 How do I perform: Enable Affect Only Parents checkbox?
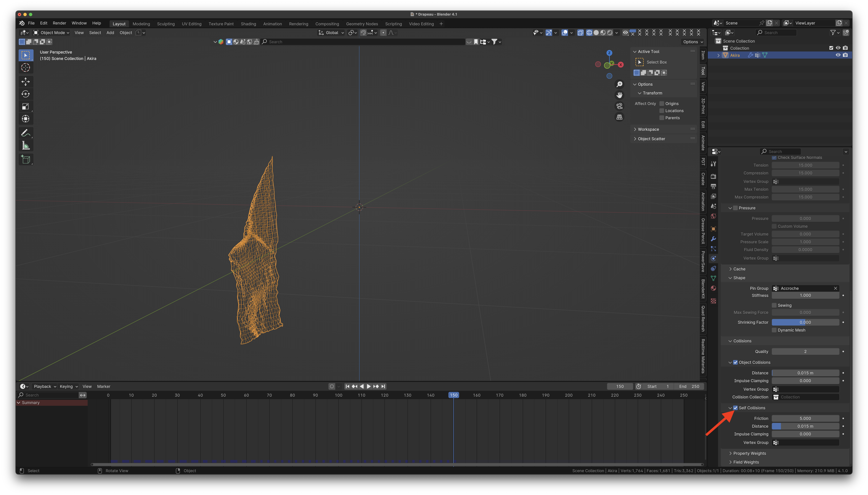[662, 118]
